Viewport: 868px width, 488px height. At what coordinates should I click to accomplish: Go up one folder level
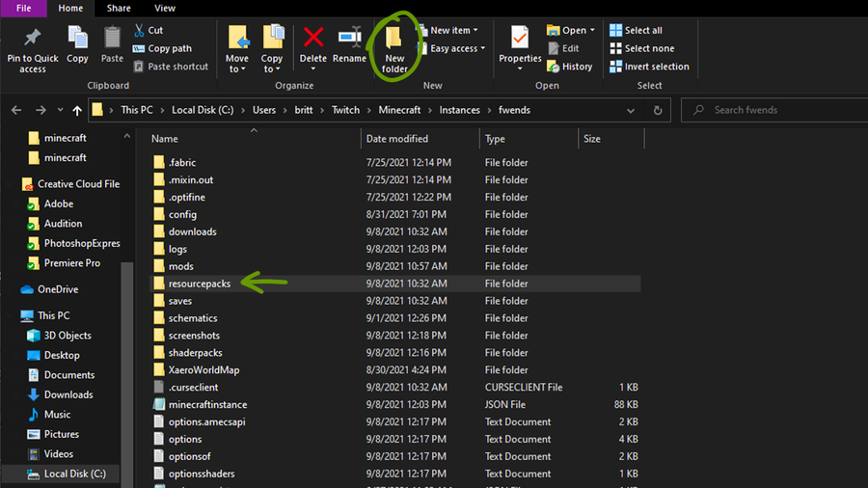77,110
